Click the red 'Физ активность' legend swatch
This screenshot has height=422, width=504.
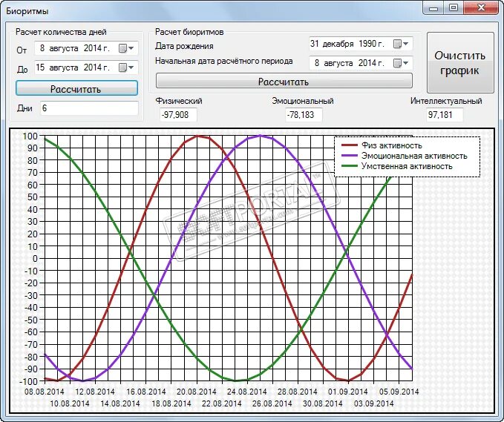point(350,145)
